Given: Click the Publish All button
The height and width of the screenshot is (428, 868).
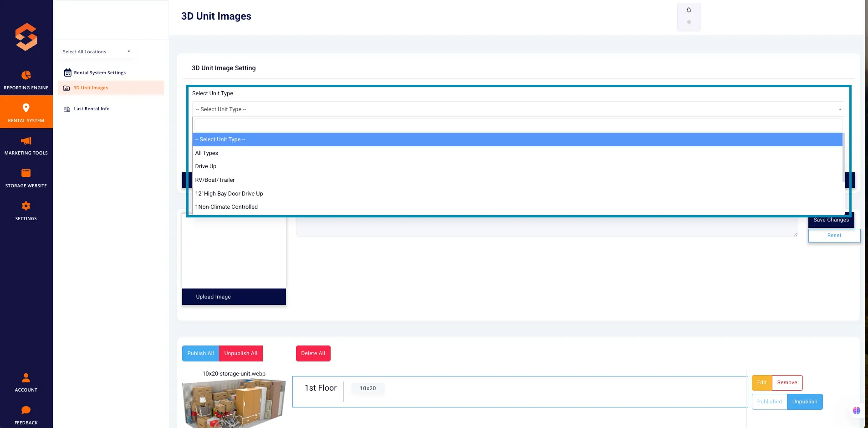Looking at the screenshot, I should click(200, 354).
